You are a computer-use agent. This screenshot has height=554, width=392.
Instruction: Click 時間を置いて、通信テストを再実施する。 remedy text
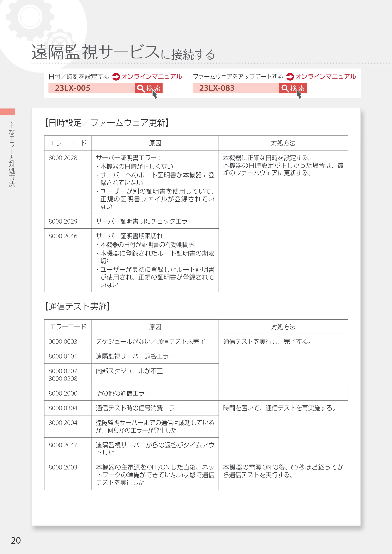point(279,408)
